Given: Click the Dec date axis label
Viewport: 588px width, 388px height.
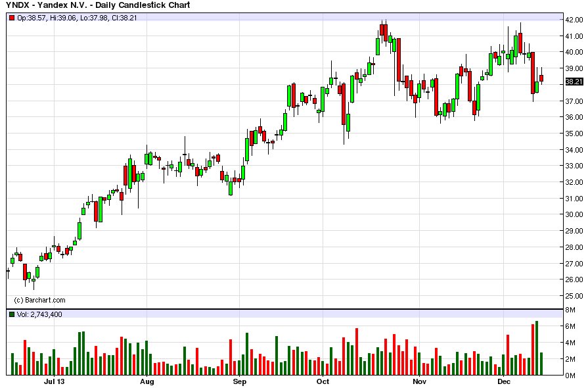Looking at the screenshot, I should (504, 381).
